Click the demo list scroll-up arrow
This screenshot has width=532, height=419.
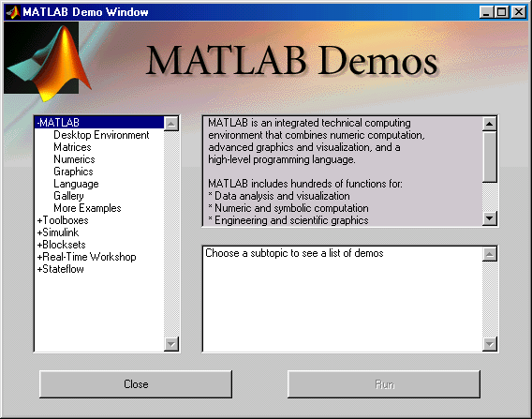click(490, 254)
